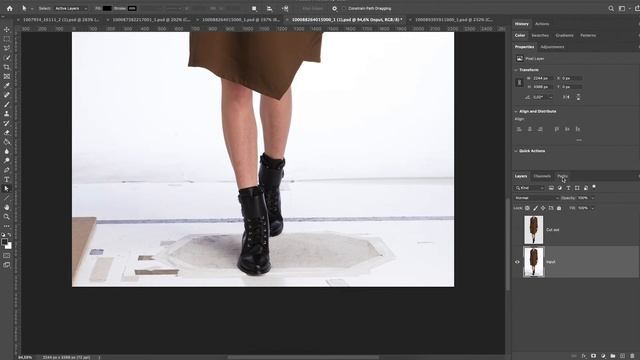Screen dimensions: 640x360
Task: Lock layer position
Action: click(x=543, y=208)
